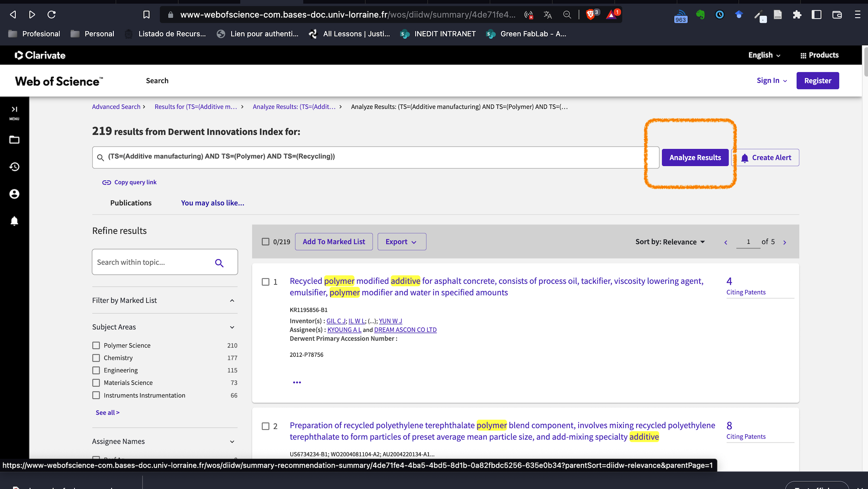The height and width of the screenshot is (489, 868).
Task: Click the profile icon in sidebar
Action: tap(14, 194)
